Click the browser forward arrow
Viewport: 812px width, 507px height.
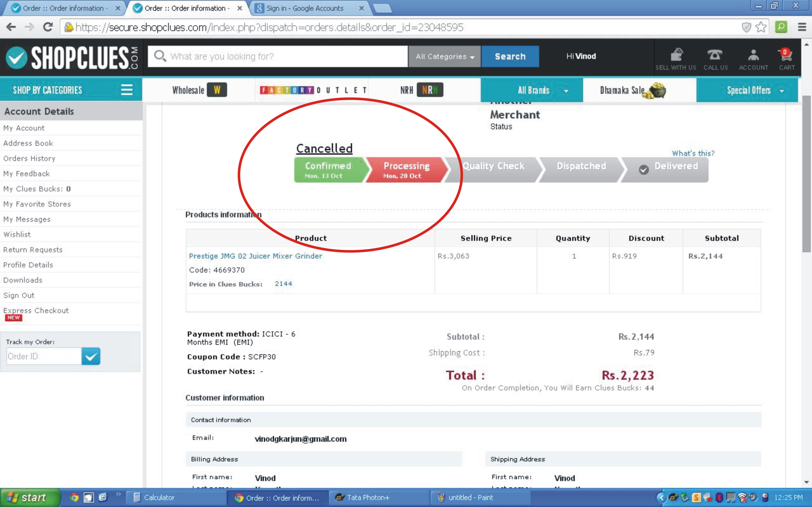(30, 27)
